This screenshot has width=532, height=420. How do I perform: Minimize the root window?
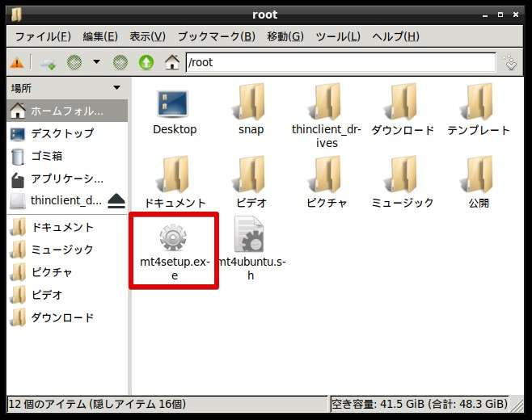(x=485, y=15)
